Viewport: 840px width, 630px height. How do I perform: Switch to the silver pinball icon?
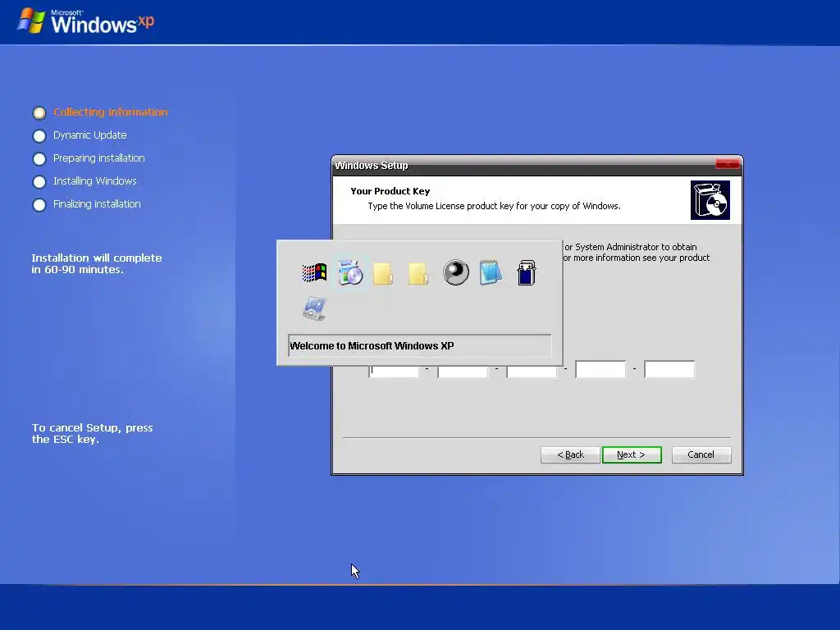pos(456,272)
